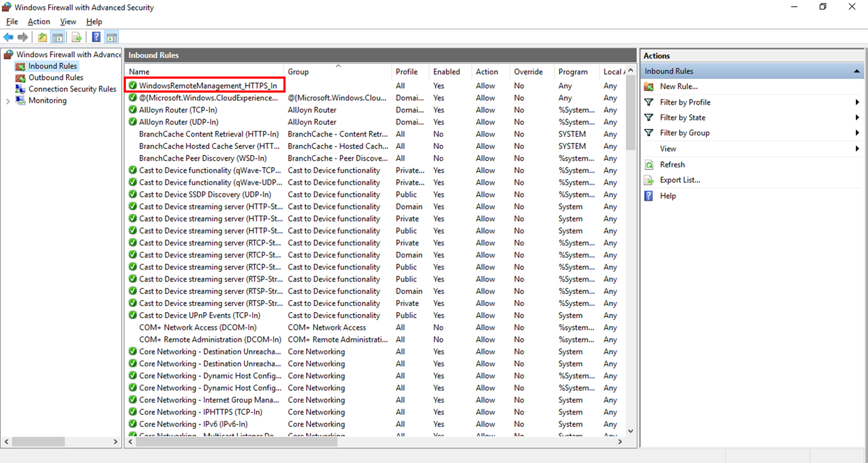Collapse the Inbound Rules actions section
This screenshot has width=868, height=463.
[857, 71]
